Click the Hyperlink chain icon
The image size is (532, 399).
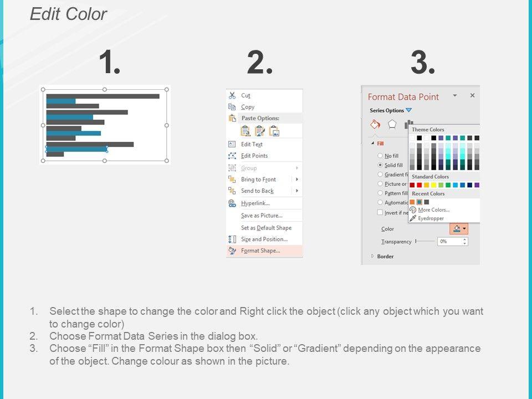click(232, 203)
